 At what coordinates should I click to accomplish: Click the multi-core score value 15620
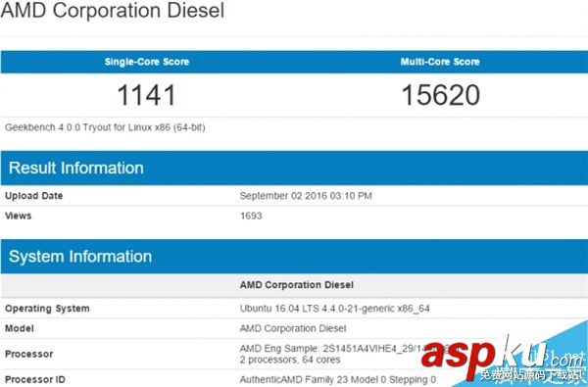tap(441, 95)
